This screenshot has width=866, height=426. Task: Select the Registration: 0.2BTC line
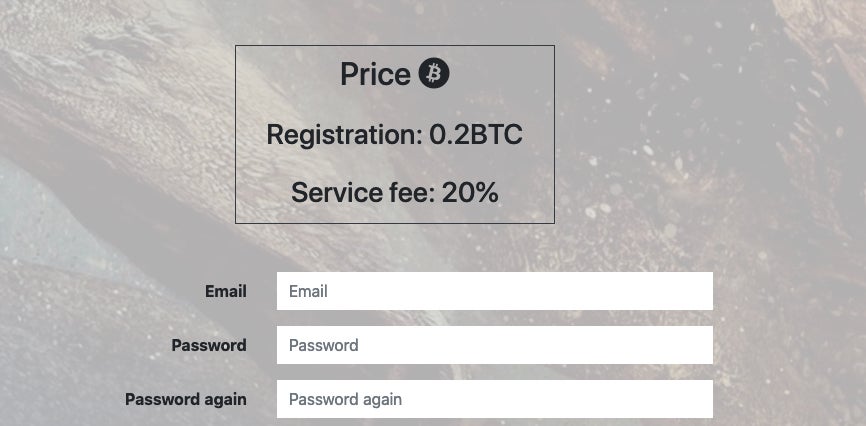click(394, 134)
